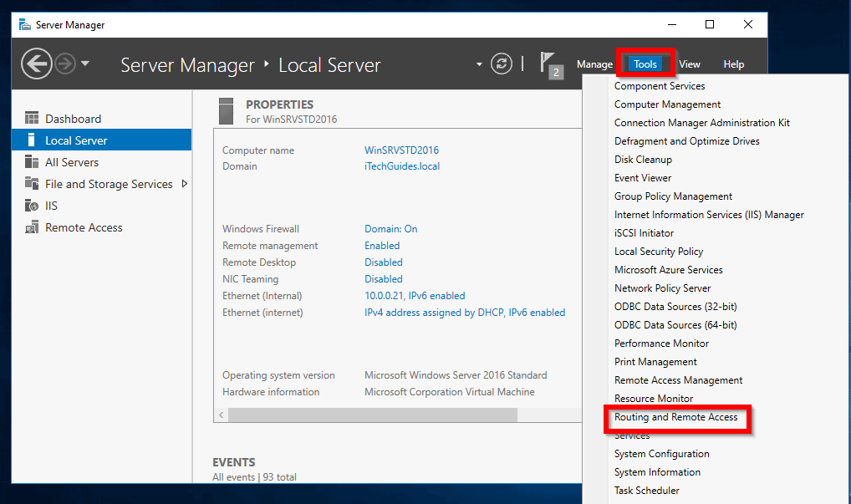
Task: Click the back navigation arrow button
Action: pyautogui.click(x=36, y=64)
